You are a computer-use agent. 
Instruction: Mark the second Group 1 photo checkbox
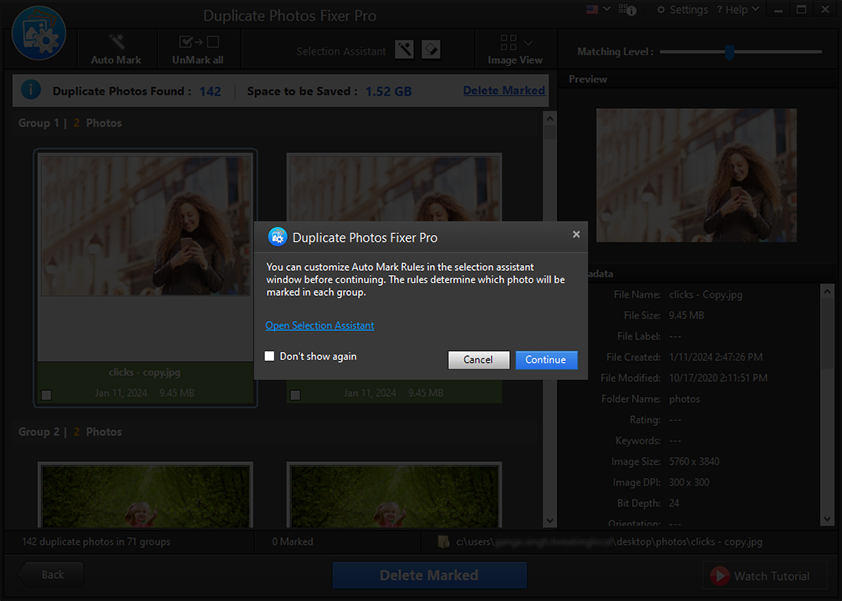(x=295, y=395)
